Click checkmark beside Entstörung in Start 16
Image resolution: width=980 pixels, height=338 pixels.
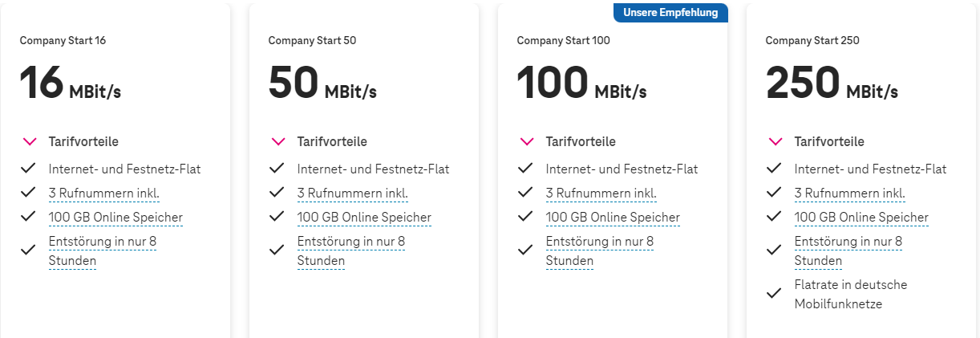click(29, 250)
